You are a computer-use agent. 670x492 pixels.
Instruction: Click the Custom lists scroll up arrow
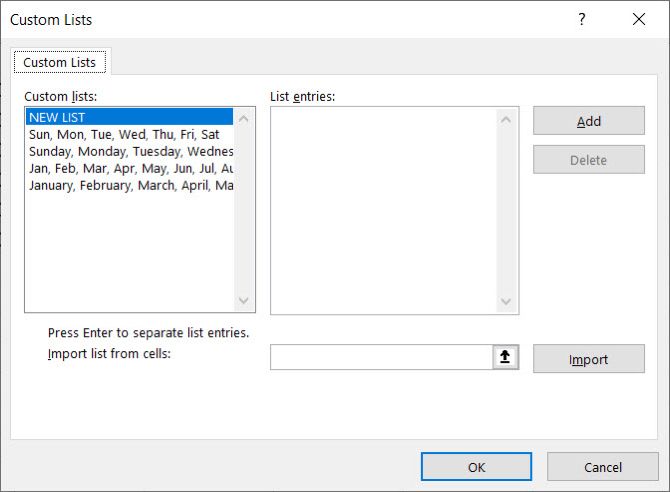[x=244, y=119]
